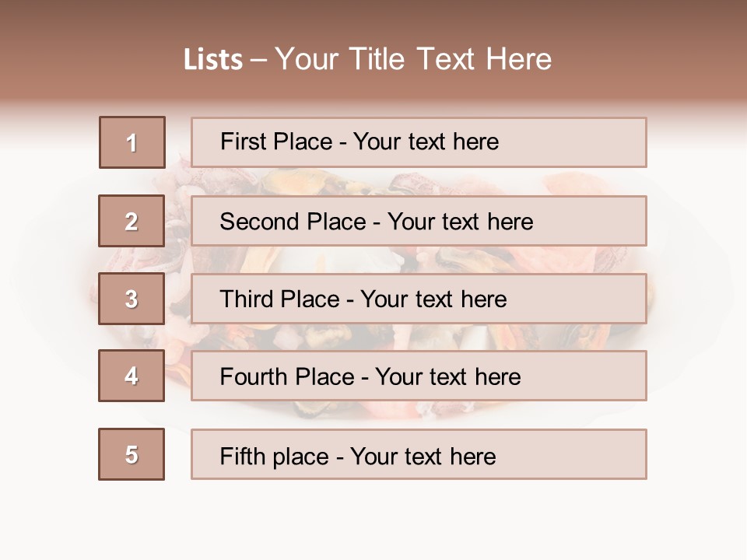Click "Your text here" in the fifth row
The height and width of the screenshot is (560, 747).
pyautogui.click(x=423, y=456)
